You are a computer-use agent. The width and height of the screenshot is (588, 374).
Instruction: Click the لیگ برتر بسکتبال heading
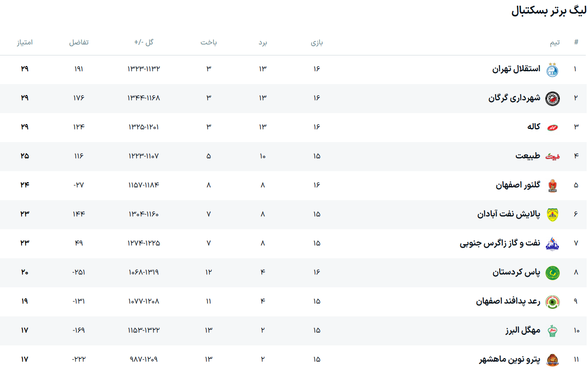pos(549,11)
